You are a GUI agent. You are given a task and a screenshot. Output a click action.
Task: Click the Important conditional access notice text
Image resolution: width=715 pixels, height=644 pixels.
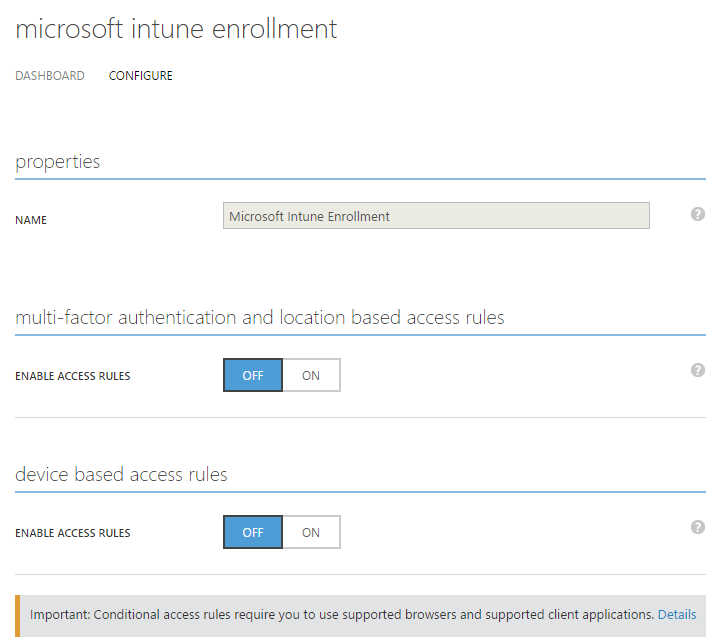coord(342,614)
